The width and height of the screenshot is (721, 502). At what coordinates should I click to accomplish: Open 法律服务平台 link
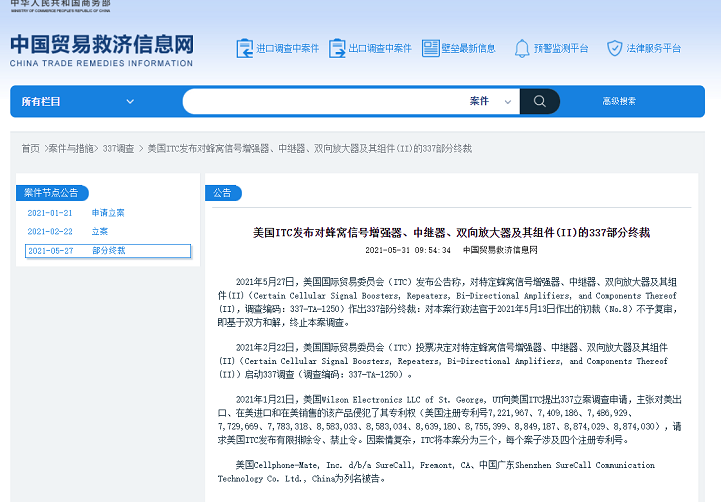[x=653, y=48]
